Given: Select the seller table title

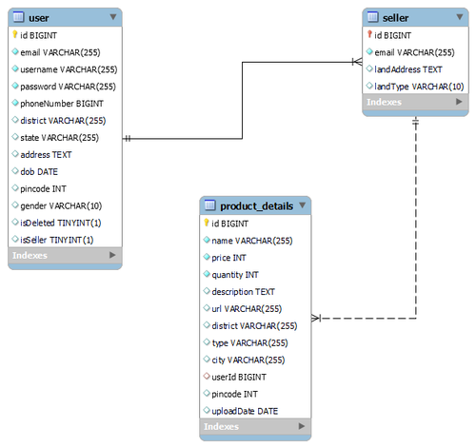Looking at the screenshot, I should (395, 18).
